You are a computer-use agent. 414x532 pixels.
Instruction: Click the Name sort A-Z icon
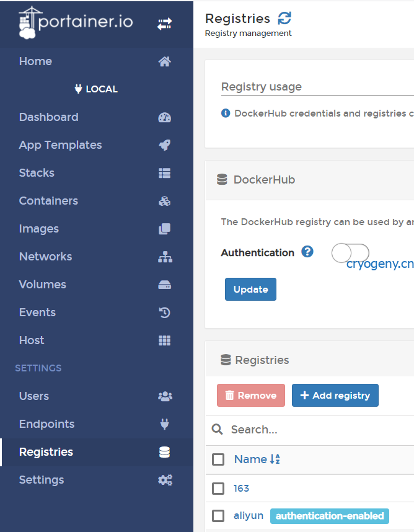pyautogui.click(x=275, y=459)
